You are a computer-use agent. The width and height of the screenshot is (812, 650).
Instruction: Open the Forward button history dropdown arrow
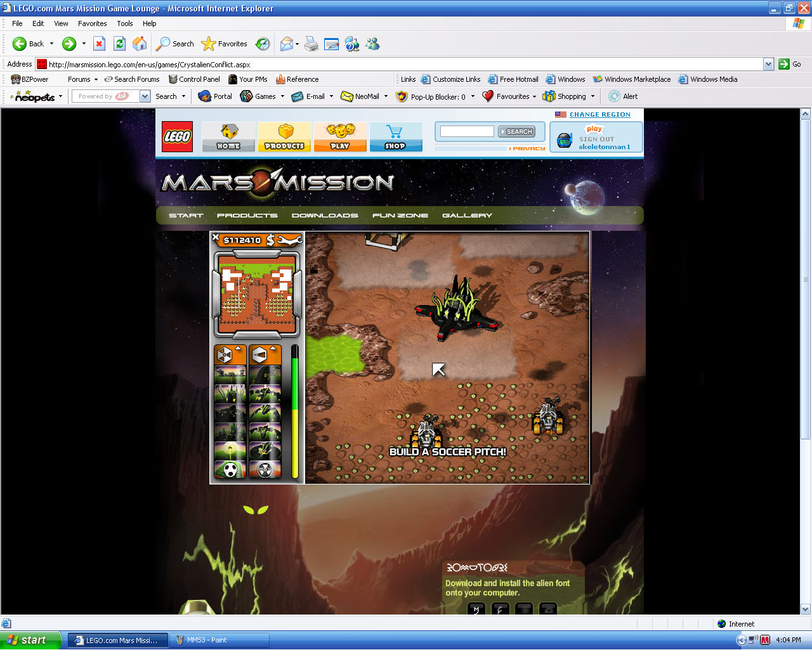(x=84, y=44)
